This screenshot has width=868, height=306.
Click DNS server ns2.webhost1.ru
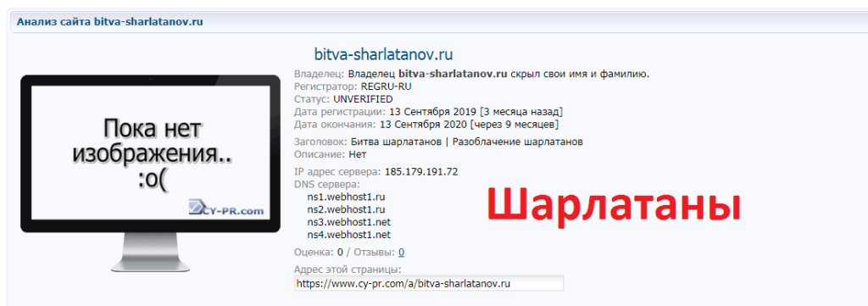click(x=346, y=209)
